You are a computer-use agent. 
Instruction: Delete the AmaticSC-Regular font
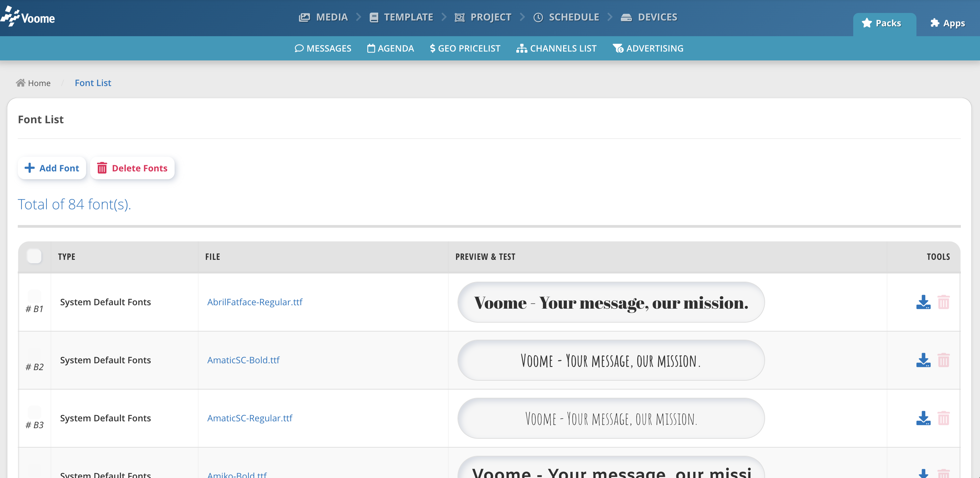click(943, 418)
